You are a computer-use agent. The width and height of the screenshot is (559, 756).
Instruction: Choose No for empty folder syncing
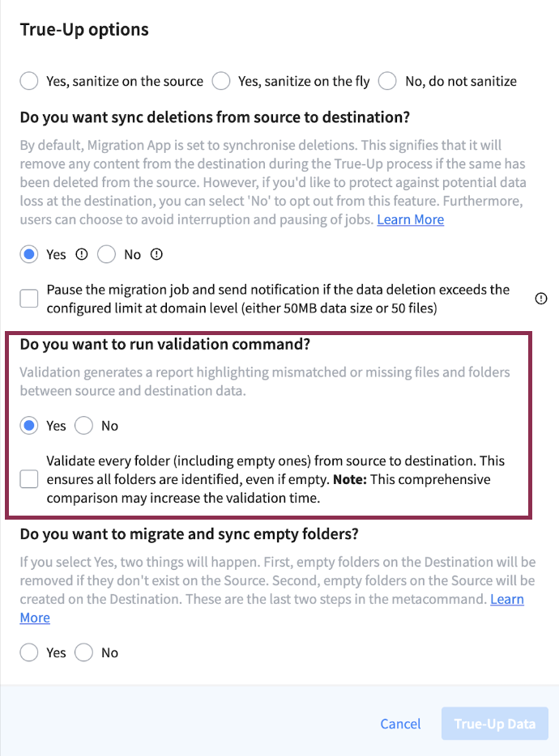click(x=83, y=652)
